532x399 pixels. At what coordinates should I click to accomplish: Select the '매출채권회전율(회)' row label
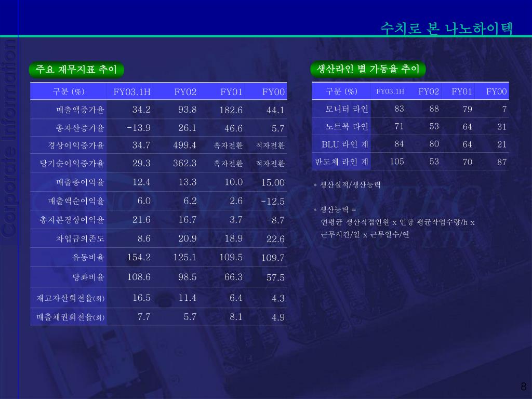pos(71,317)
